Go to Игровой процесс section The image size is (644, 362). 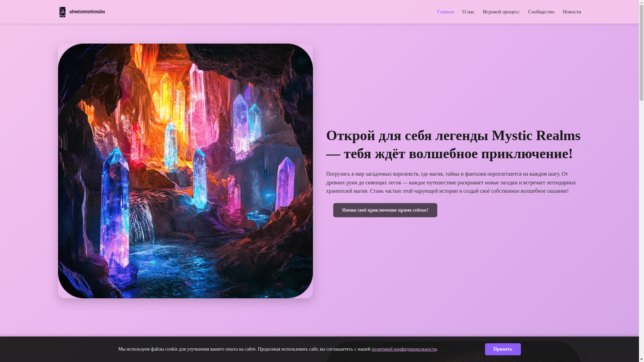(x=501, y=12)
